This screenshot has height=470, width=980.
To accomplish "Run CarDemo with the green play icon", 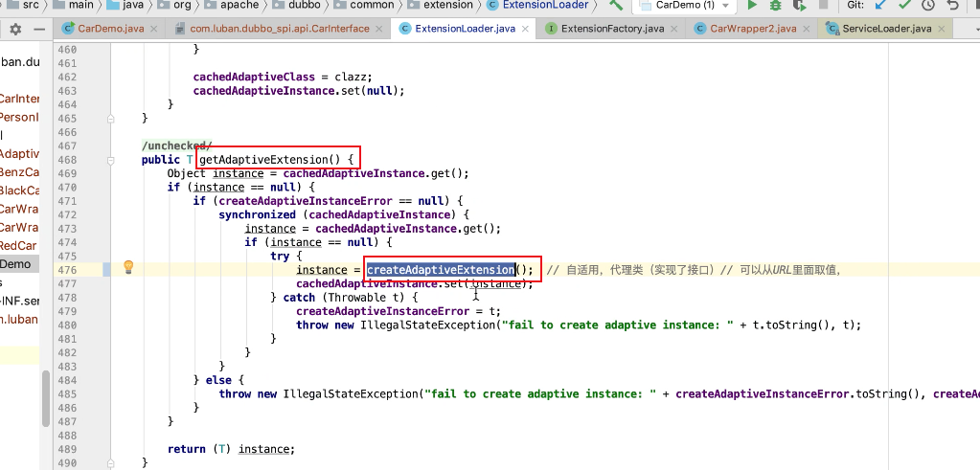I will tap(753, 5).
